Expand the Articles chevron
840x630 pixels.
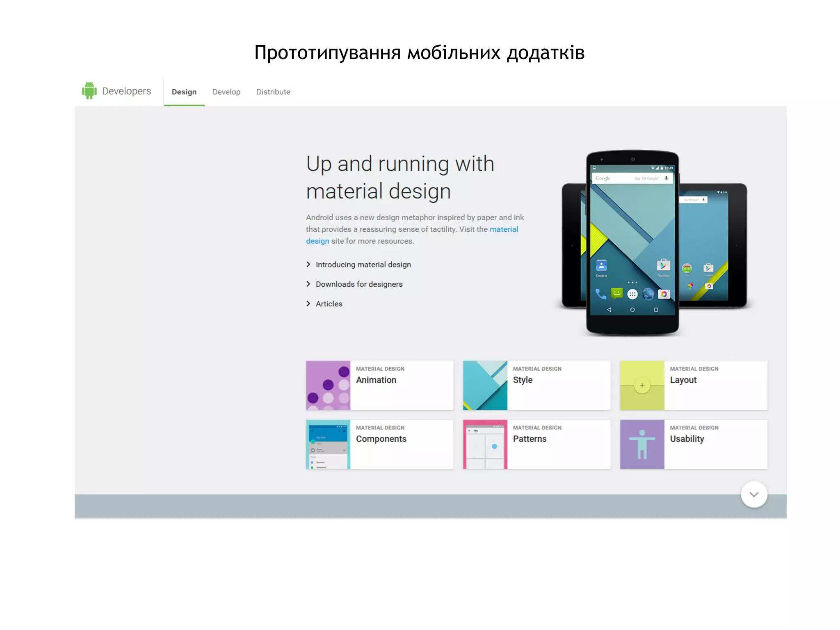(x=308, y=304)
